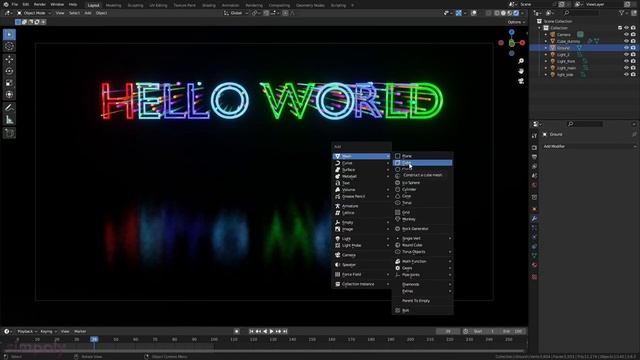Collapse the Collection tree in outliner

coord(539,28)
